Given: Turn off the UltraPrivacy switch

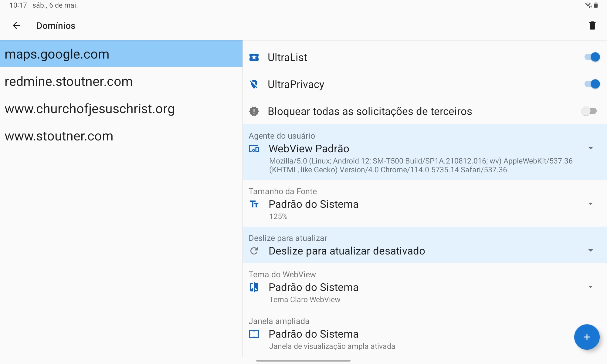Looking at the screenshot, I should (x=592, y=84).
